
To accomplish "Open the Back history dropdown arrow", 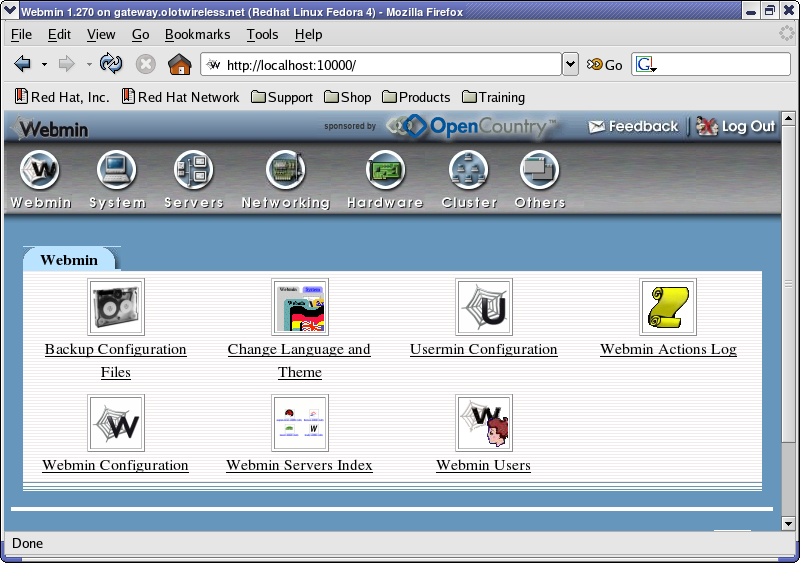I will point(44,65).
